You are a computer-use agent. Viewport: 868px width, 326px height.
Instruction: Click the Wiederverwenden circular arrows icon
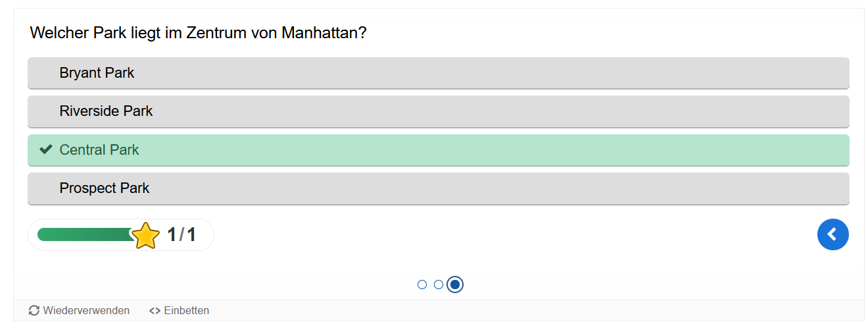pos(34,311)
